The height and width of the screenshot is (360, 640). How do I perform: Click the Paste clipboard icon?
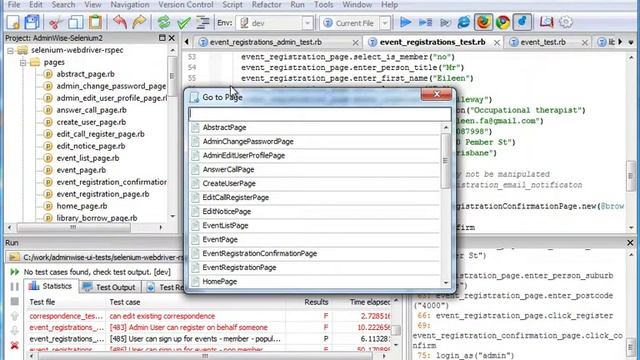pos(95,22)
